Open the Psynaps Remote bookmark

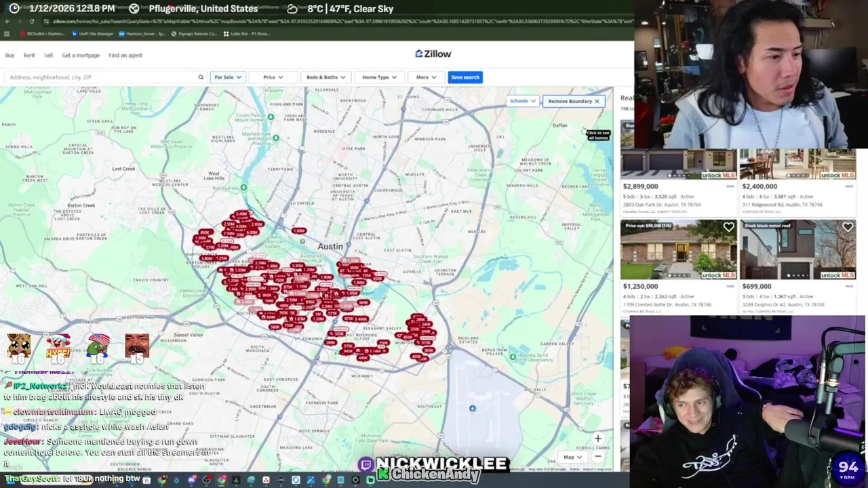195,33
